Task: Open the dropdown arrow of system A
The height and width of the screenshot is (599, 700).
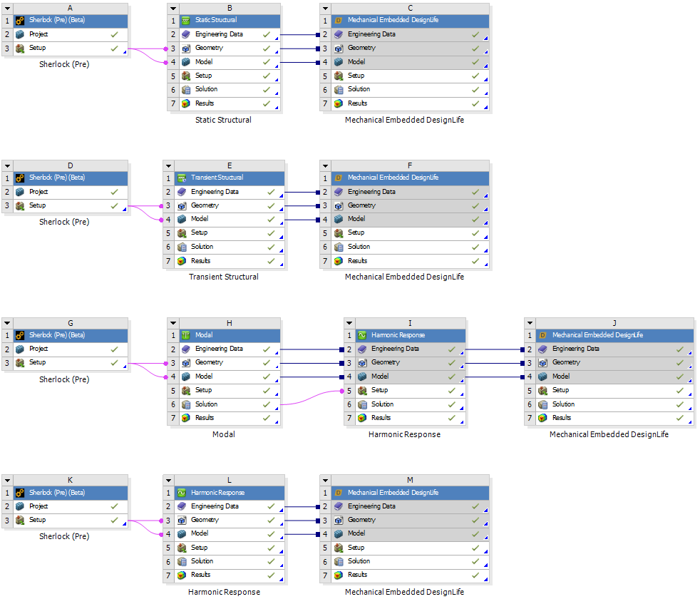Action: point(8,9)
